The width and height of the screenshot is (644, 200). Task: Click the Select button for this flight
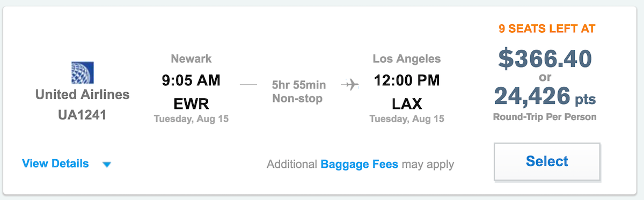pyautogui.click(x=547, y=161)
